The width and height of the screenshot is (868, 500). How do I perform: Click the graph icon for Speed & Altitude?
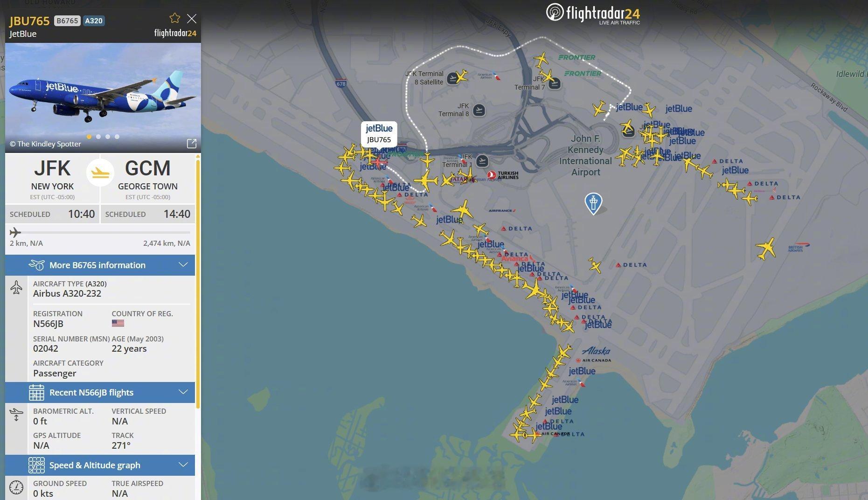click(x=36, y=465)
